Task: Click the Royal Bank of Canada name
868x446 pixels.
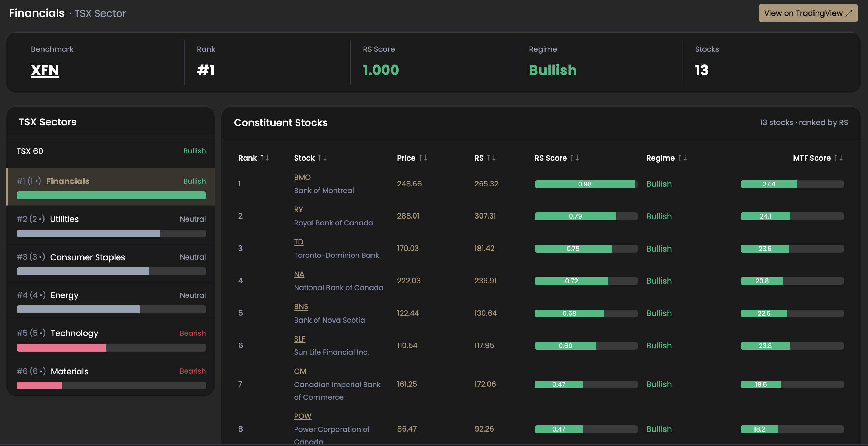Action: pyautogui.click(x=333, y=223)
